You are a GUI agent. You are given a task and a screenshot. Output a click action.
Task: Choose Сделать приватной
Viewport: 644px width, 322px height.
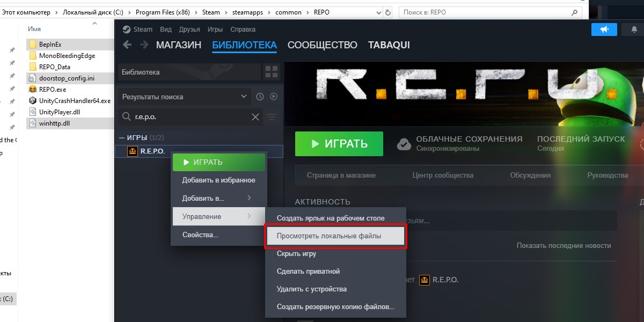point(335,272)
